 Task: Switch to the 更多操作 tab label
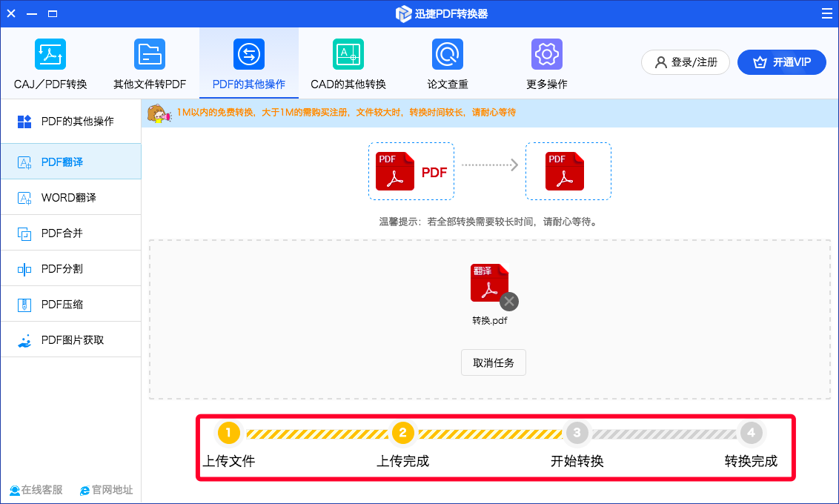(547, 84)
